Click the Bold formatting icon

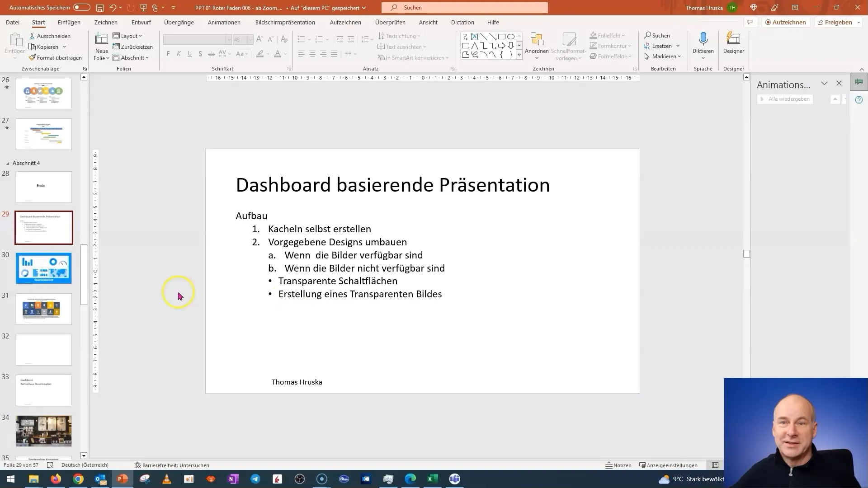point(168,54)
